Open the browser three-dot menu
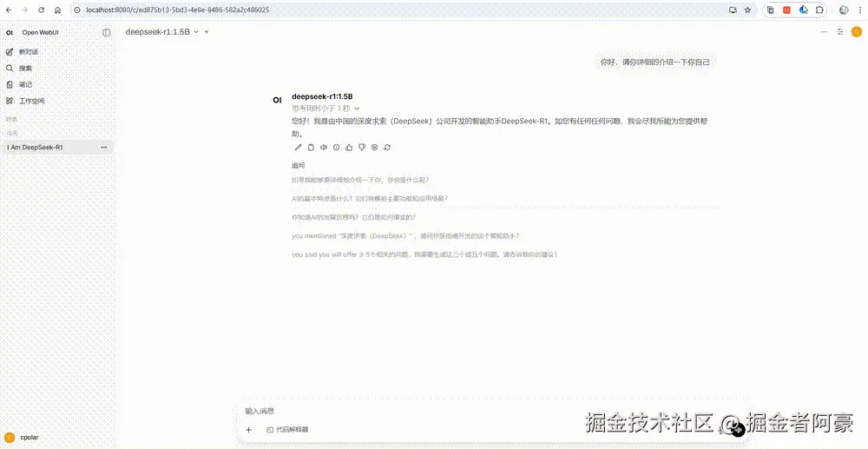Image resolution: width=868 pixels, height=449 pixels. point(860,10)
